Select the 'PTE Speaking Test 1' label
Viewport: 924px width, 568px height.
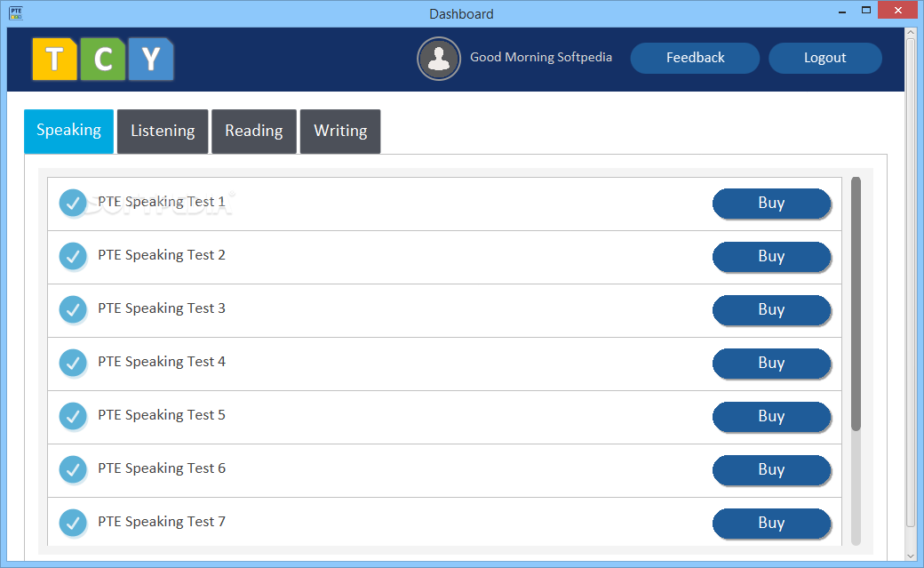162,202
